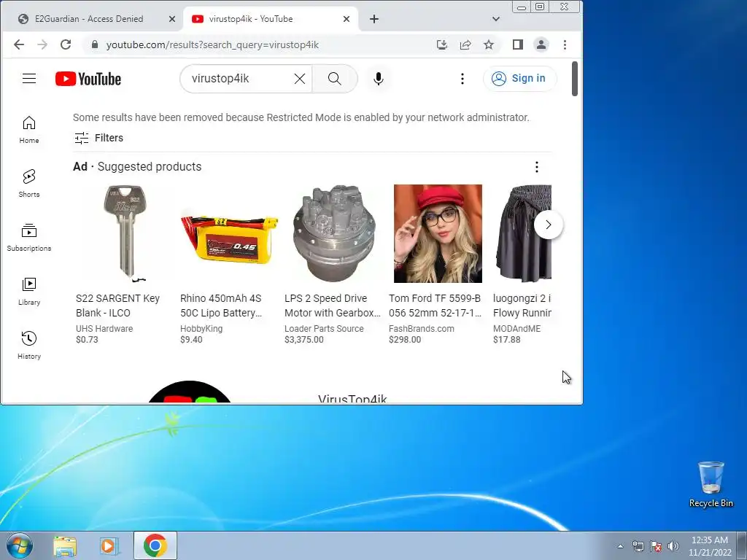The height and width of the screenshot is (560, 747).
Task: Bookmark this page with the star
Action: point(489,44)
